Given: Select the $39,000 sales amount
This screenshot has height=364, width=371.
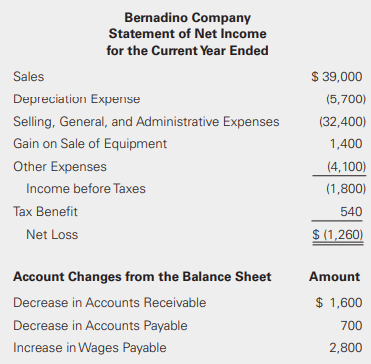Looking at the screenshot, I should [337, 77].
